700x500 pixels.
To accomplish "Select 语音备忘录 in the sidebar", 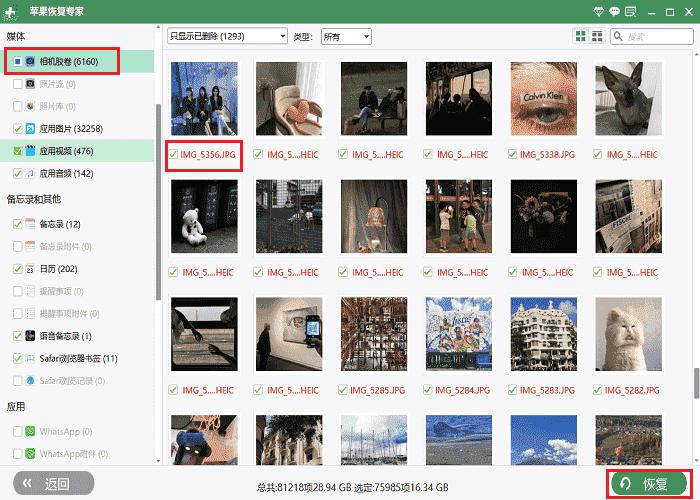I will point(65,336).
